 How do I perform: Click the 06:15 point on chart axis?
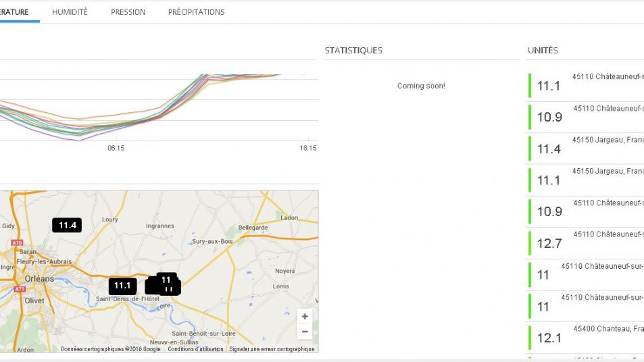coord(115,148)
